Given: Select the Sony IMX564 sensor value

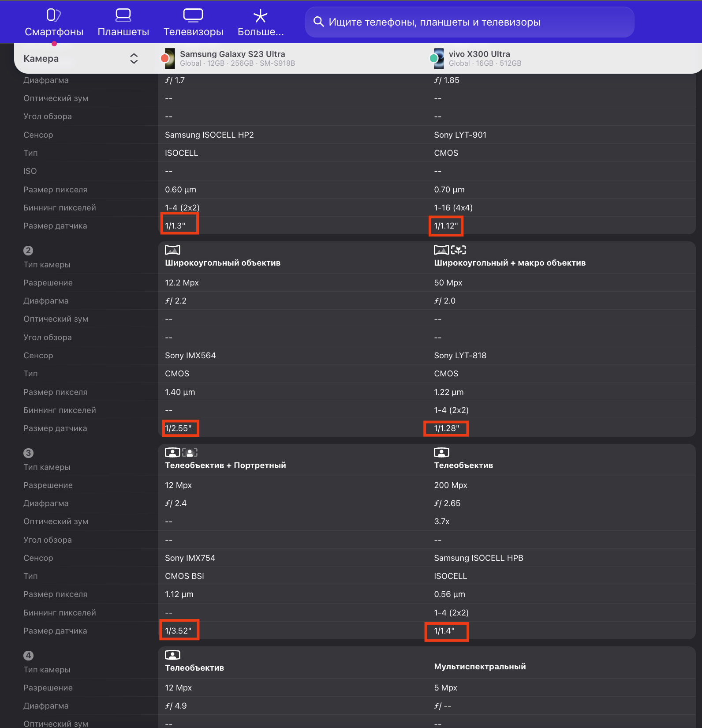Looking at the screenshot, I should coord(190,356).
